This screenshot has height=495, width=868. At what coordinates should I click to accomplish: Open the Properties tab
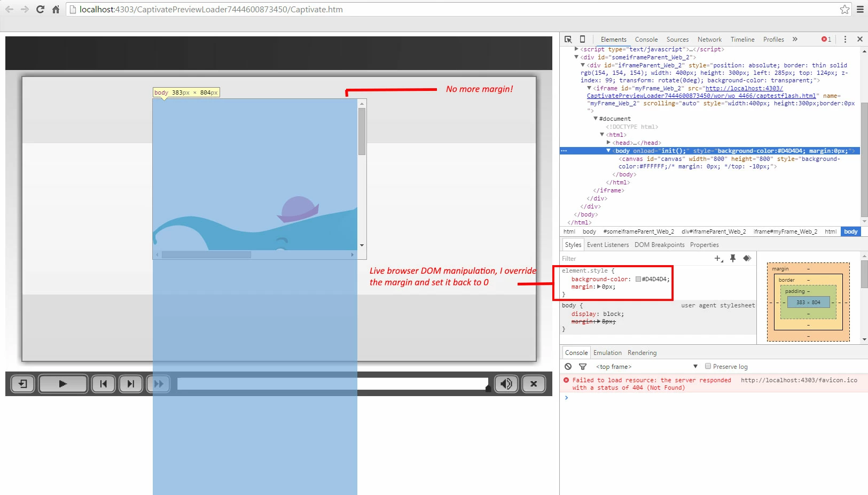(705, 245)
